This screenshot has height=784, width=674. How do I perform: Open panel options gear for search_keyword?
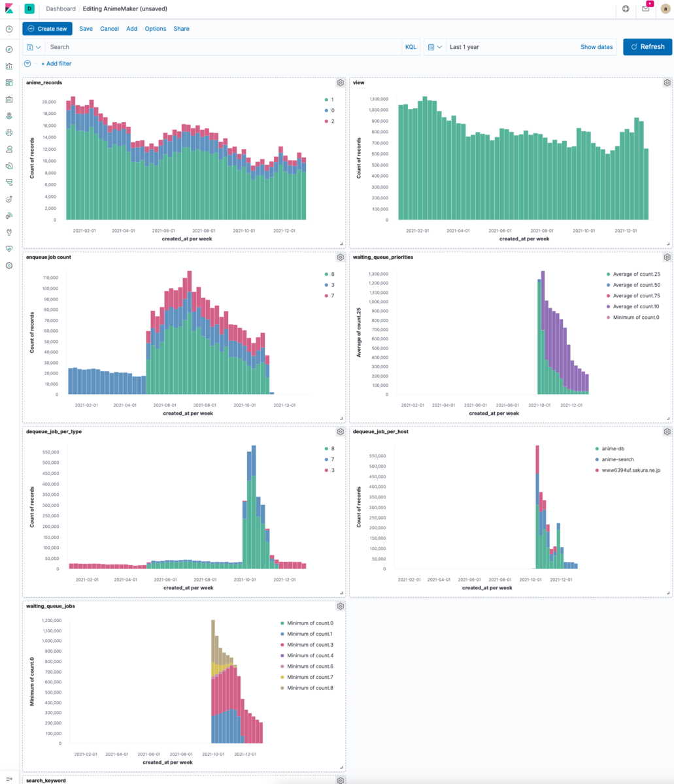click(340, 780)
